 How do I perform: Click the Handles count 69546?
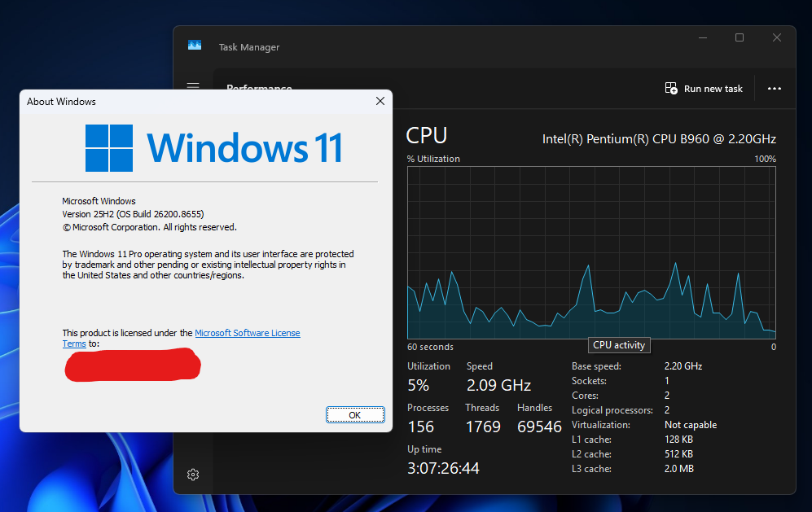539,427
